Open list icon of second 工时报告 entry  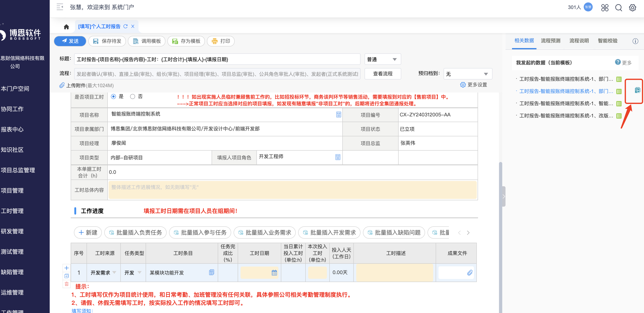point(619,91)
